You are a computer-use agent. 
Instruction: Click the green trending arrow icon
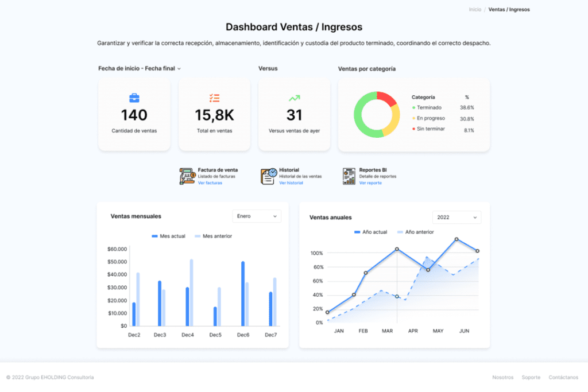click(294, 98)
